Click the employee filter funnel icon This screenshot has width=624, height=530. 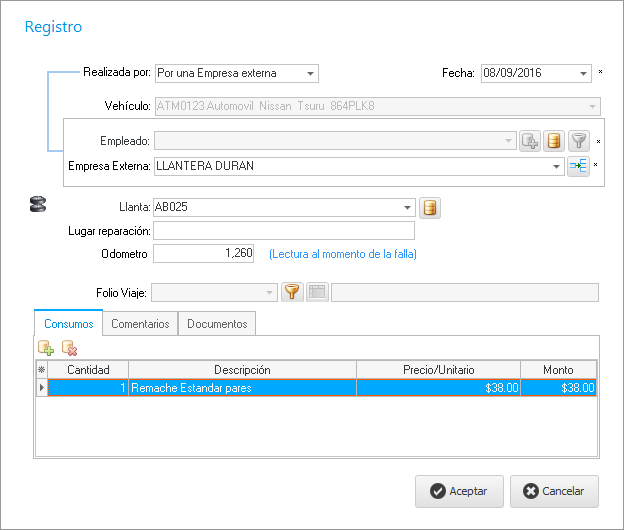pyautogui.click(x=579, y=141)
